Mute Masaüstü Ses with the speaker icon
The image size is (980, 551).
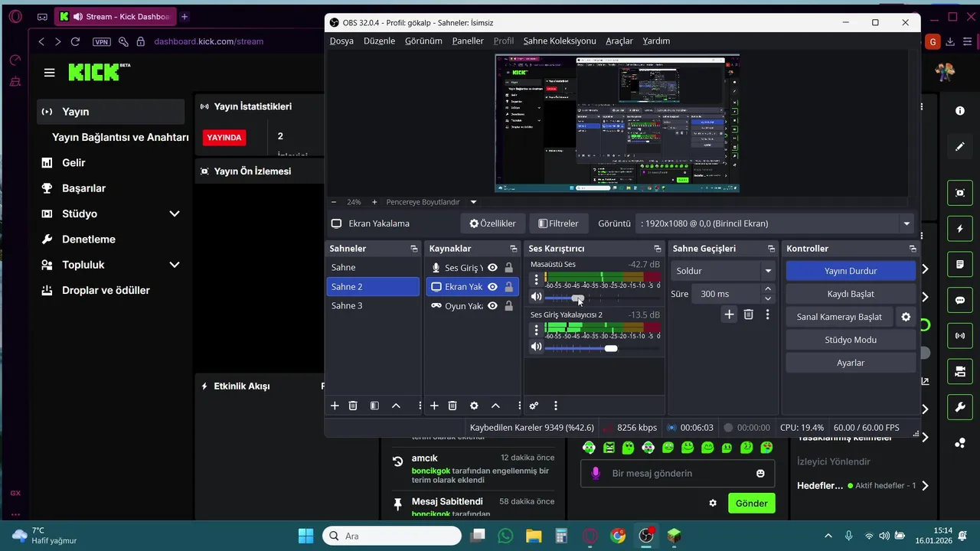pos(537,297)
